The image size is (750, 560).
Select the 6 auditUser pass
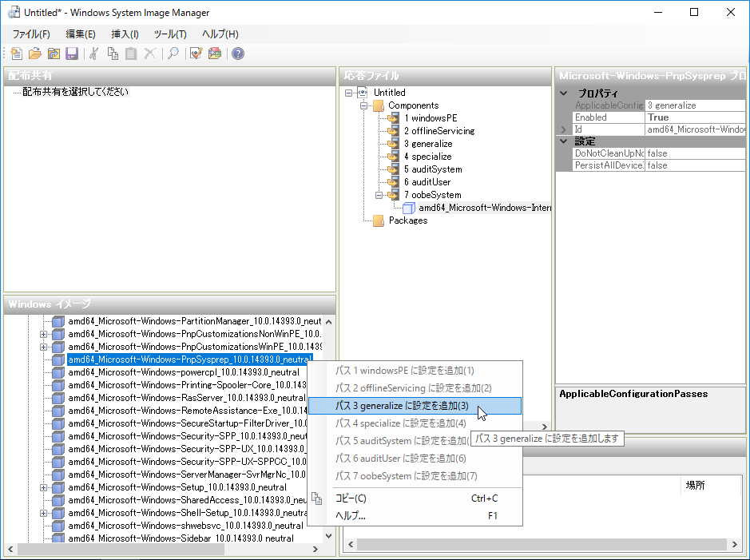[x=427, y=182]
